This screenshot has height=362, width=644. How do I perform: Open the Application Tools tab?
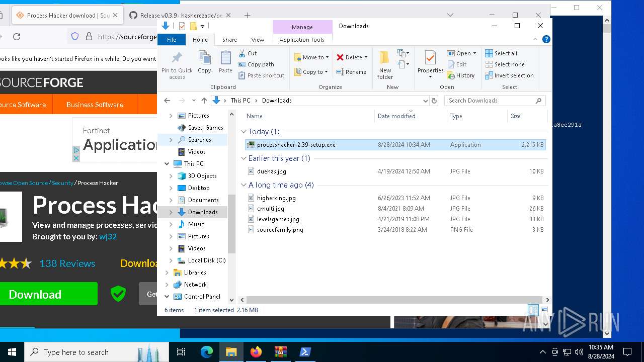pyautogui.click(x=302, y=40)
